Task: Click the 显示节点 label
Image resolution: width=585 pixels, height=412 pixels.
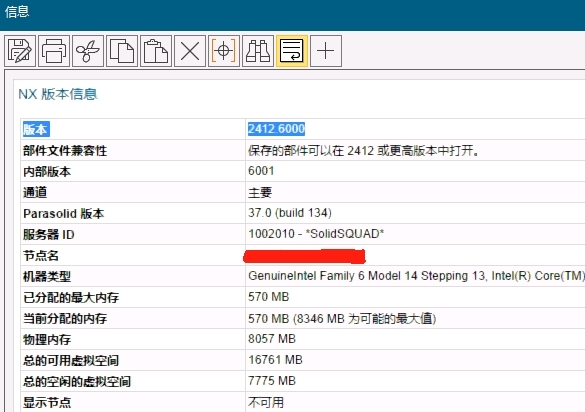Action: coord(47,402)
